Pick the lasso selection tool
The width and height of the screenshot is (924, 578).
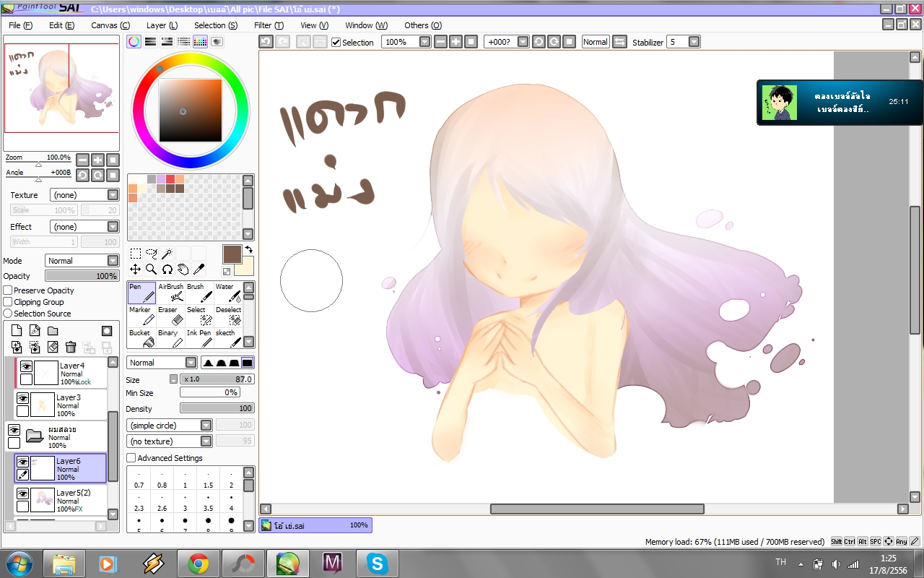point(152,254)
